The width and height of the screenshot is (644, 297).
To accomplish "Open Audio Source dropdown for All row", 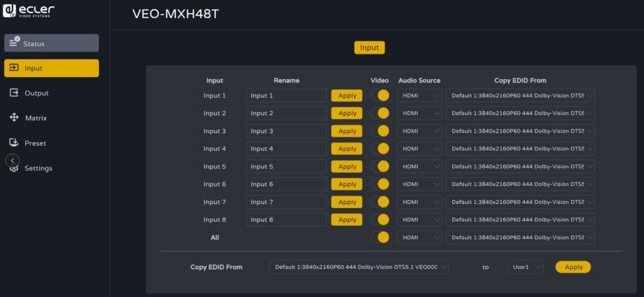I will coord(419,237).
